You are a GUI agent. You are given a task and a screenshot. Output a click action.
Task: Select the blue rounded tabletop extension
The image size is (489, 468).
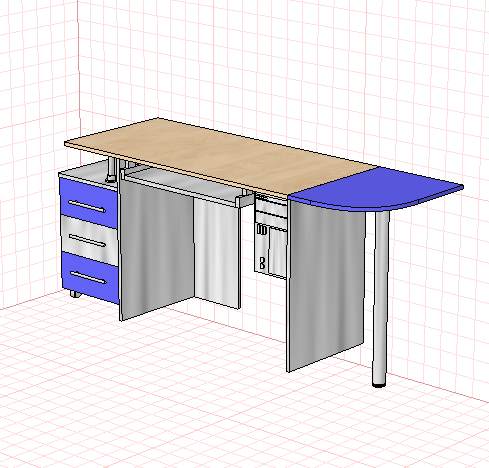click(377, 189)
